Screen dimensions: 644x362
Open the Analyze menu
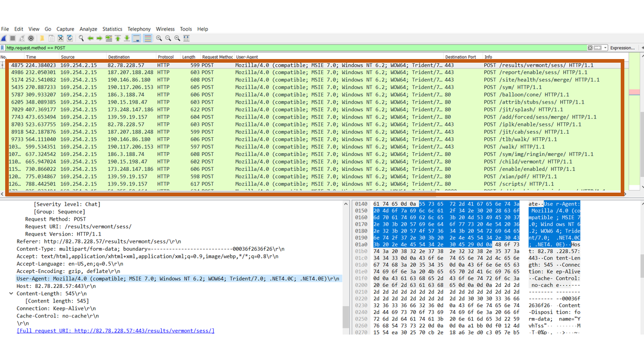point(88,29)
